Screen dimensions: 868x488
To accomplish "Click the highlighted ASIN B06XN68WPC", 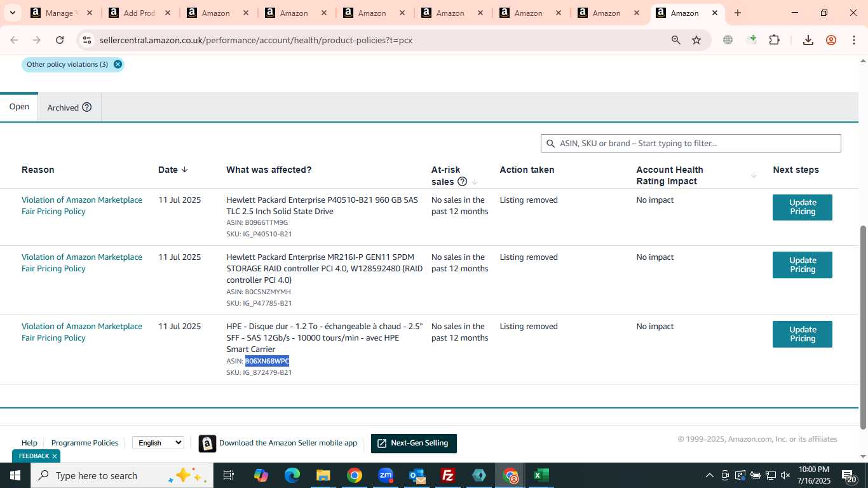I will [267, 361].
